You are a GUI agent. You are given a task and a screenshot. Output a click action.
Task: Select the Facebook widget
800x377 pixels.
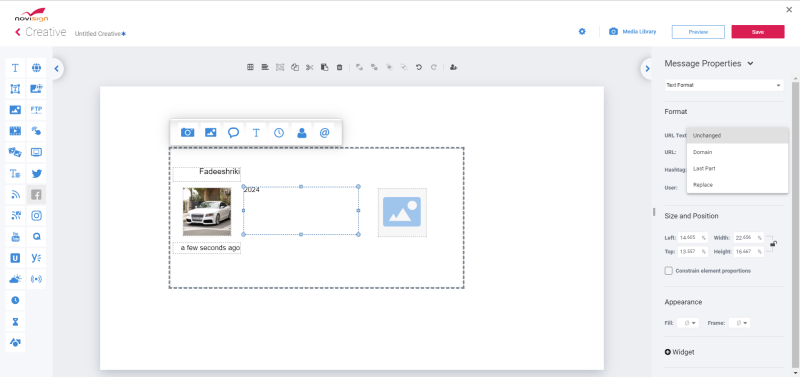tap(36, 194)
